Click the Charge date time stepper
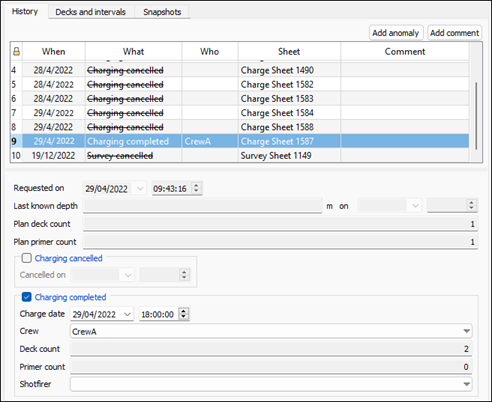492x402 pixels. point(184,314)
